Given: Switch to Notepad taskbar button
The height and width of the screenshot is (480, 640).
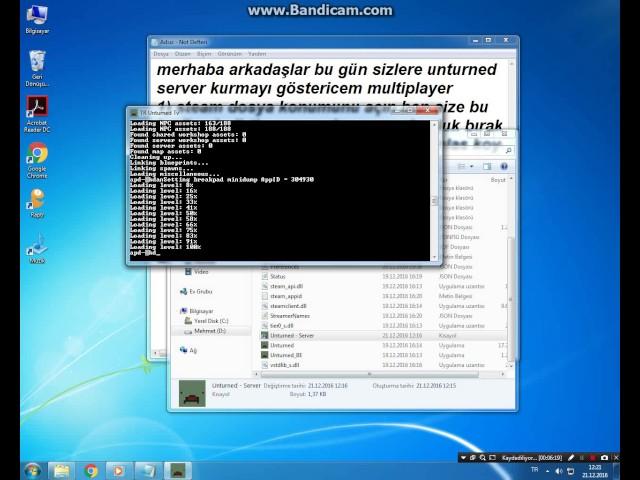Looking at the screenshot, I should 147,471.
